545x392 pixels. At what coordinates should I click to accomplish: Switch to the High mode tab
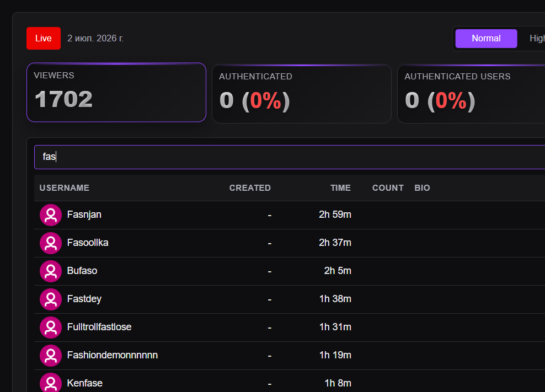point(537,38)
